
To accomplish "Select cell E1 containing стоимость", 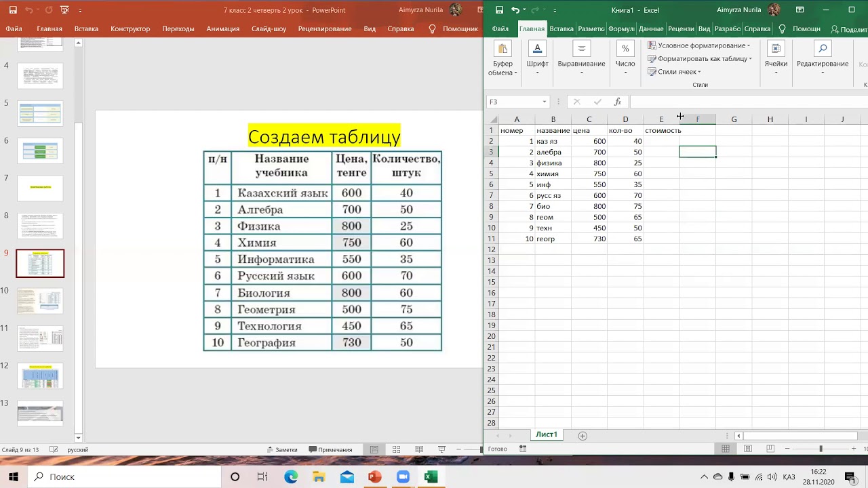I will coord(662,130).
